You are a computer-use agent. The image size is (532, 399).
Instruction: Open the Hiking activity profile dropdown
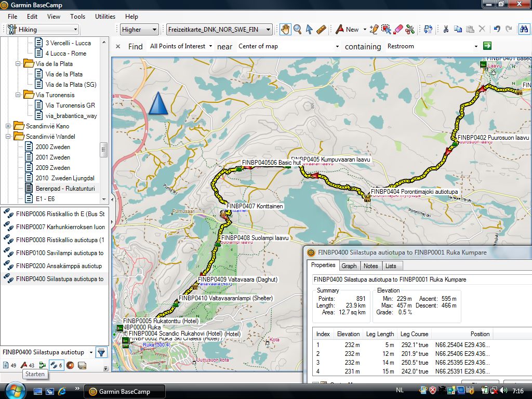point(42,30)
